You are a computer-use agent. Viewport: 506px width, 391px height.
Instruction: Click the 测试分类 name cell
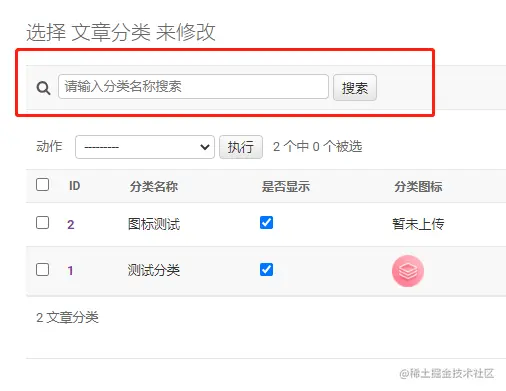(x=154, y=270)
